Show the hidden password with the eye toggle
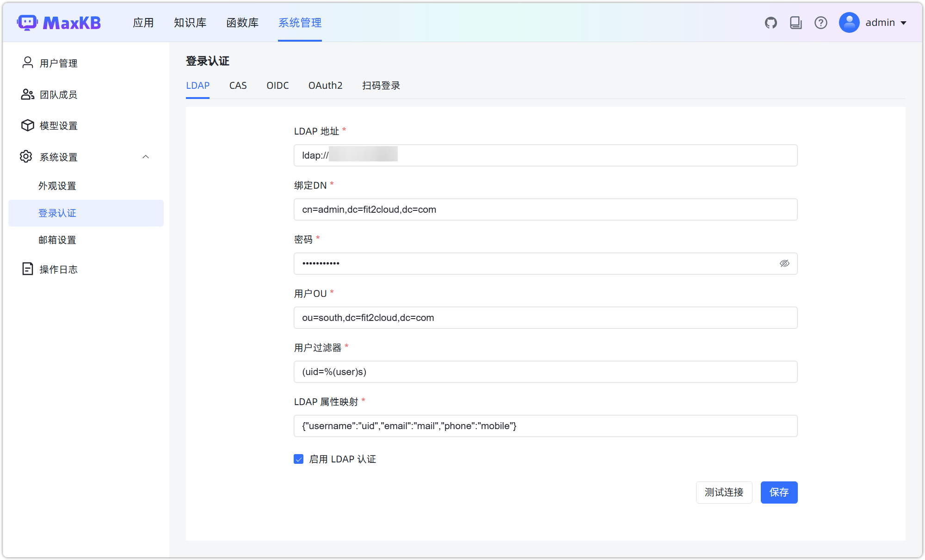The width and height of the screenshot is (925, 560). pos(785,264)
